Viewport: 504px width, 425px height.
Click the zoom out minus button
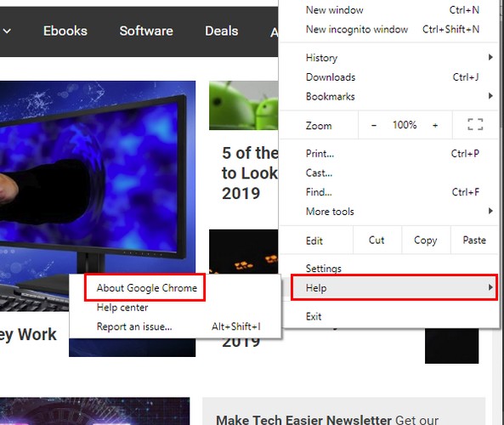pos(374,125)
